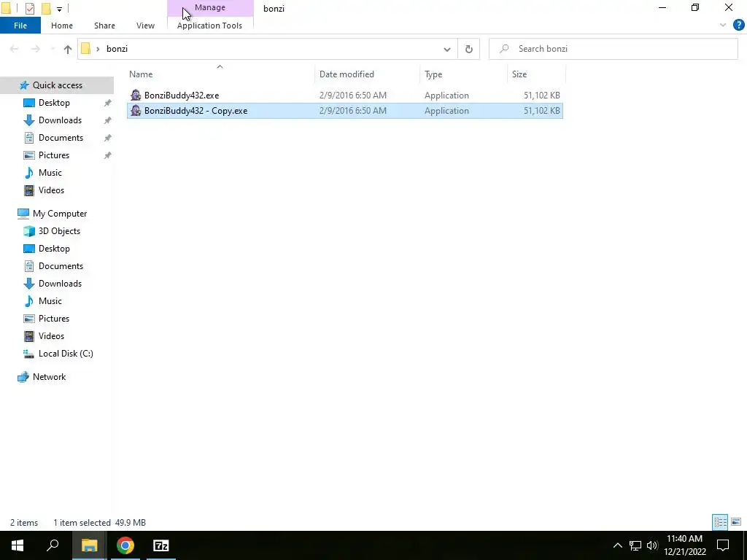Switch to Large icons view layout
Image resolution: width=747 pixels, height=560 pixels.
click(736, 522)
